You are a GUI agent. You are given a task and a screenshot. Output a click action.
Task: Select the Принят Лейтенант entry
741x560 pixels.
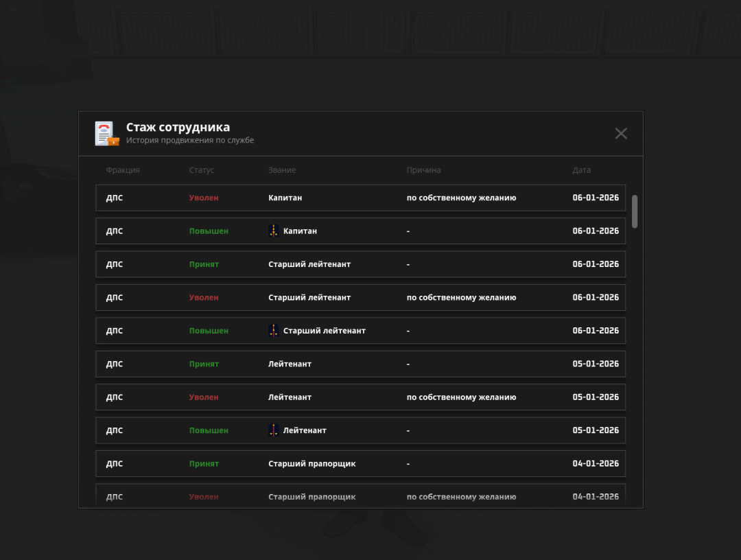click(x=360, y=364)
